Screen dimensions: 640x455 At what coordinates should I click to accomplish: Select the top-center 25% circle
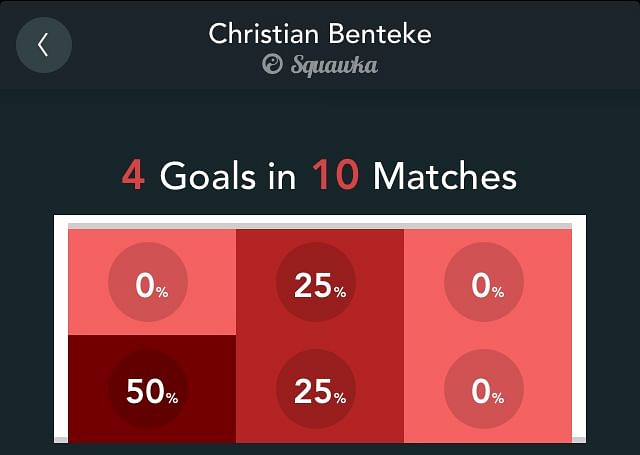[x=316, y=282]
